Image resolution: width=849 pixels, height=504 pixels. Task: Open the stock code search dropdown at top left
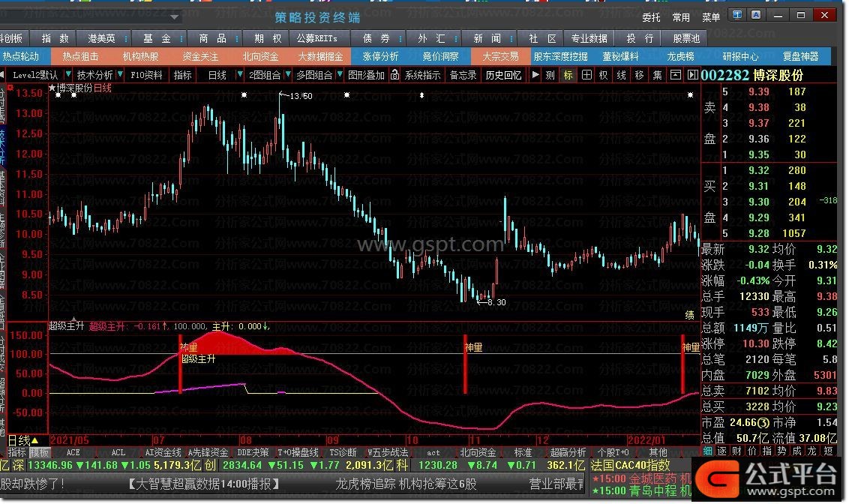174,16
